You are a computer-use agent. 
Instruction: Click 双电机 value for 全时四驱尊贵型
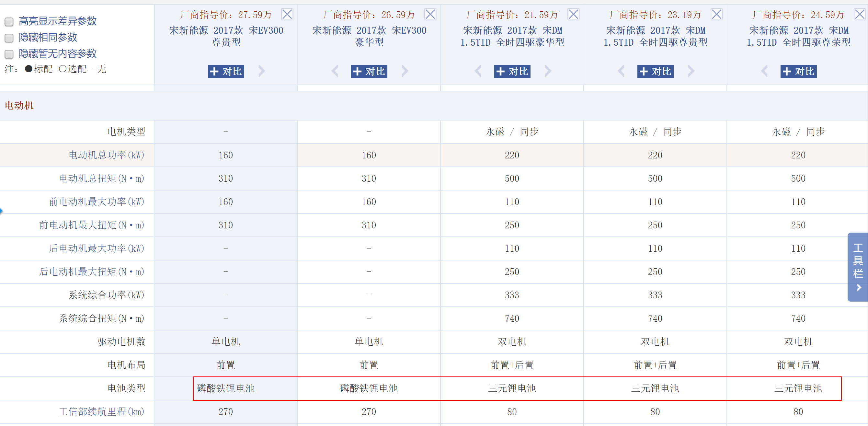pos(656,341)
